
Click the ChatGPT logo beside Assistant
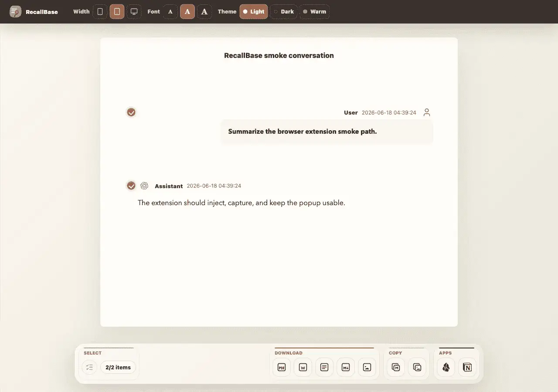pos(144,186)
